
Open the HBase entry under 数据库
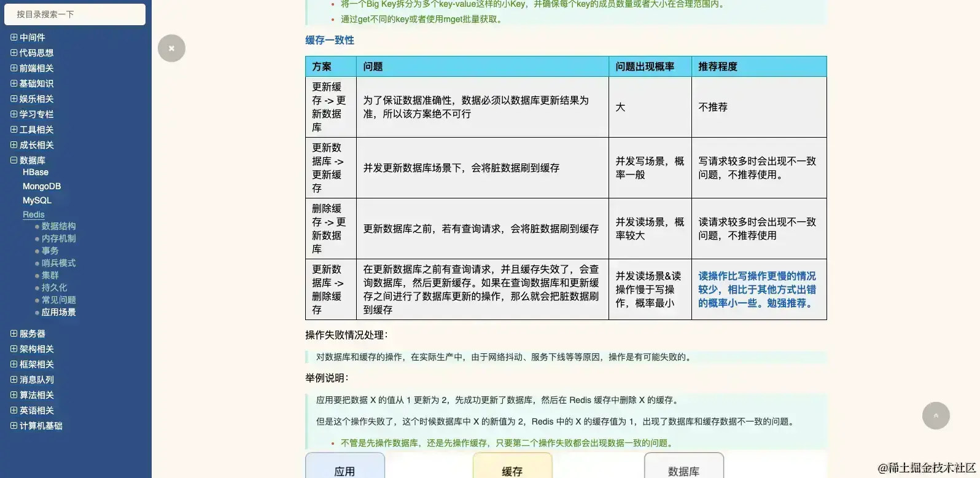pos(36,173)
